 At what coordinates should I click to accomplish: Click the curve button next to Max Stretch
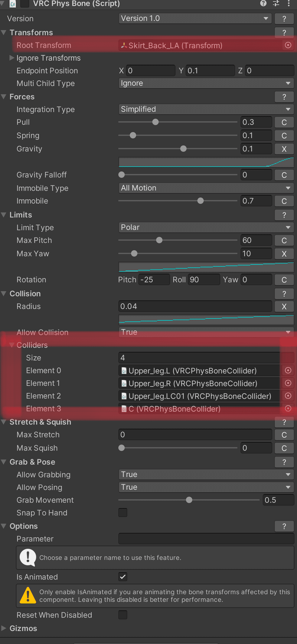(284, 435)
